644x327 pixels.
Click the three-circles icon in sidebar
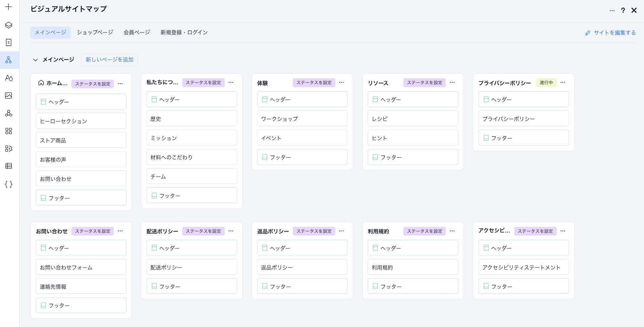point(9,113)
